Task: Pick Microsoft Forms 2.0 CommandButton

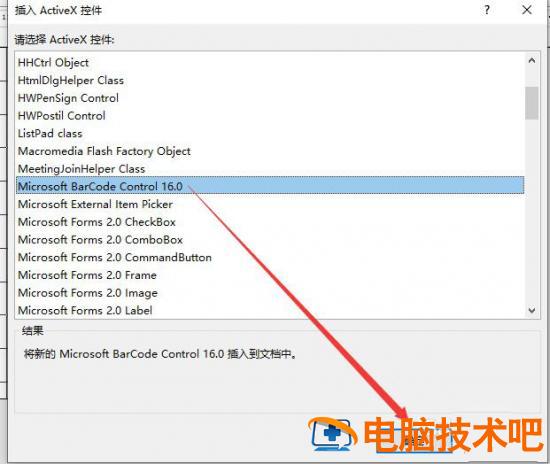Action: coord(270,257)
